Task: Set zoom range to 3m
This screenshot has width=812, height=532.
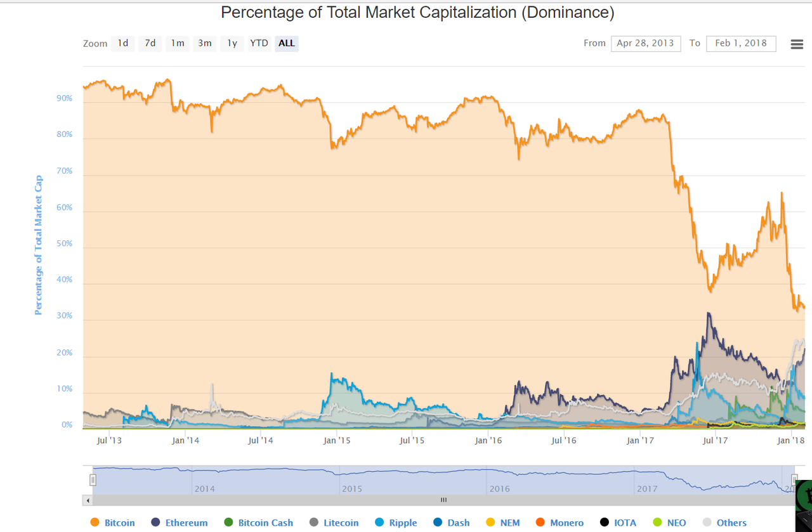Action: pos(204,43)
